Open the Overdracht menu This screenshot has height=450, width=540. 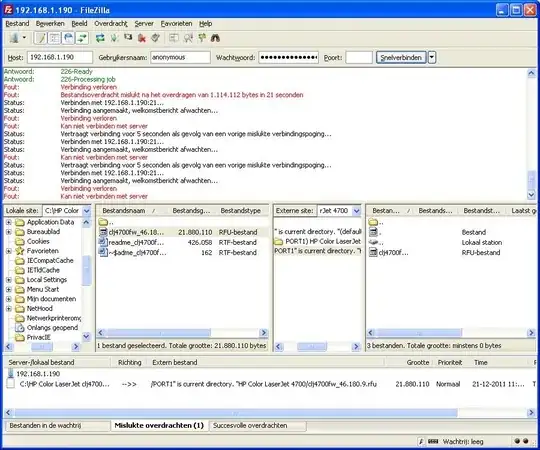click(111, 23)
